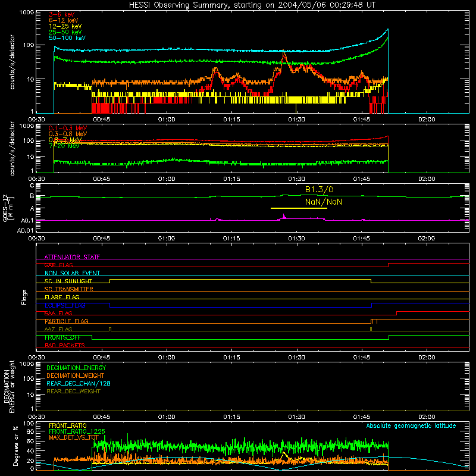The height and width of the screenshot is (476, 476).
Task: Click the 01:00 tick label under decimation panel
Action: click(x=167, y=417)
